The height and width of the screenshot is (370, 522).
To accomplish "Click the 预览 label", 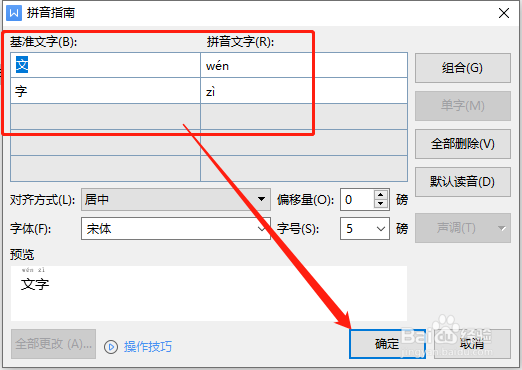I will tap(22, 255).
